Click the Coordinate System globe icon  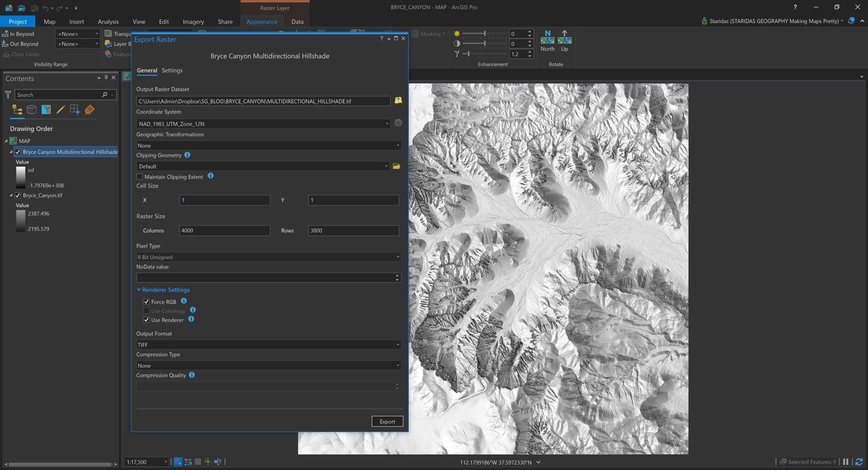(398, 123)
